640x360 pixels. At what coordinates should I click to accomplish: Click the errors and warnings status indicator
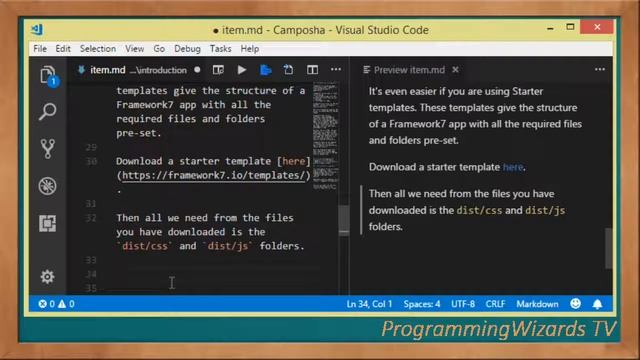click(x=56, y=304)
